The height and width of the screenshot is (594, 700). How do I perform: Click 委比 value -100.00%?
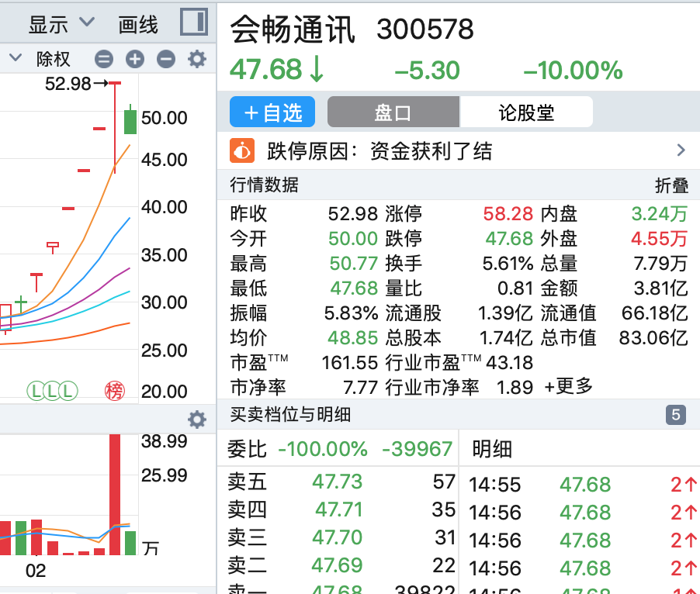click(323, 449)
